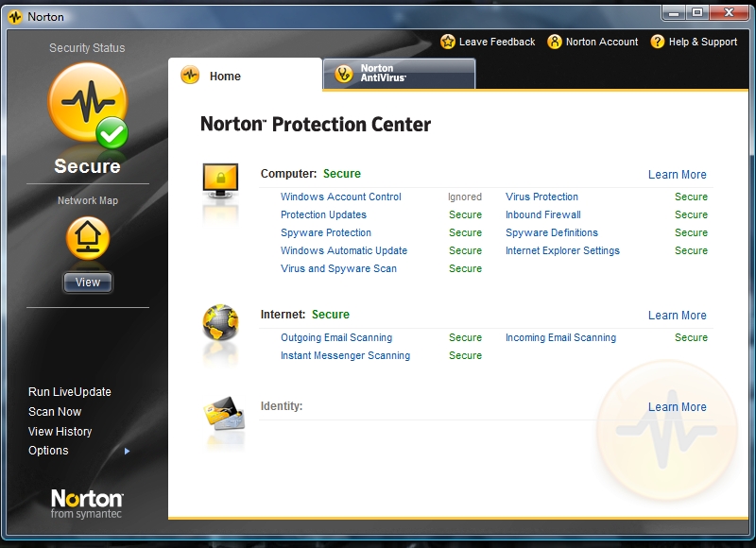The height and width of the screenshot is (548, 756).
Task: Click the Identity credit cards icon
Action: tap(224, 413)
